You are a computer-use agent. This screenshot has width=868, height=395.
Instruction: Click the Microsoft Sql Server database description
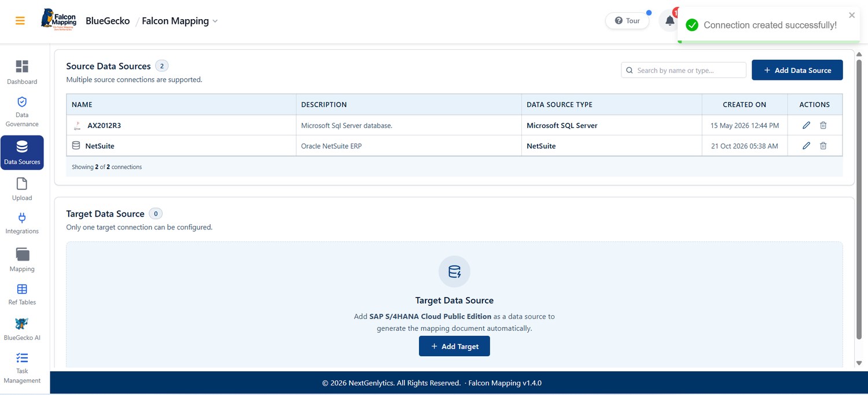pyautogui.click(x=347, y=125)
